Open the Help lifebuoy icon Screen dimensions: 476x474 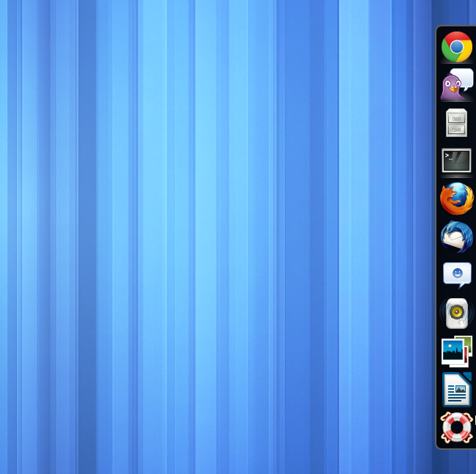click(x=456, y=428)
